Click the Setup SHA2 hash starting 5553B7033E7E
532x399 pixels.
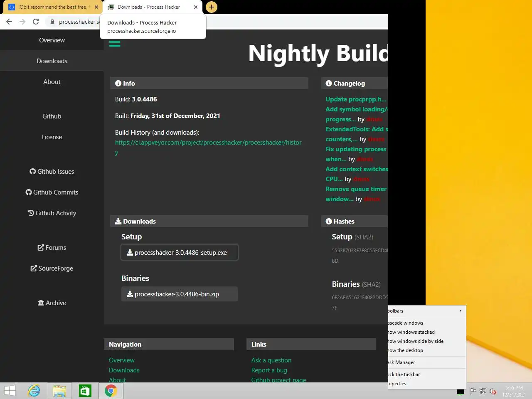click(x=360, y=256)
